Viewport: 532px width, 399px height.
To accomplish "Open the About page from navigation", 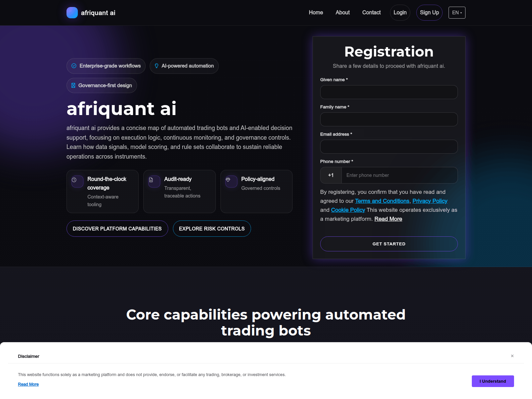I will click(x=342, y=13).
